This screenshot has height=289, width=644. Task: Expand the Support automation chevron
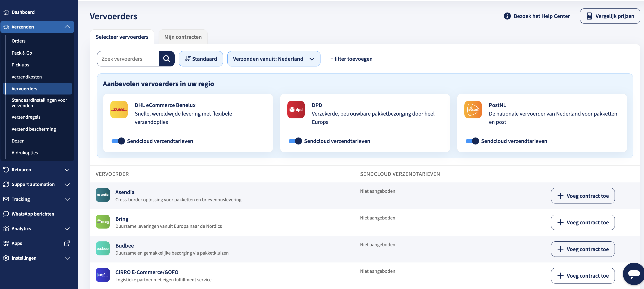[67, 184]
